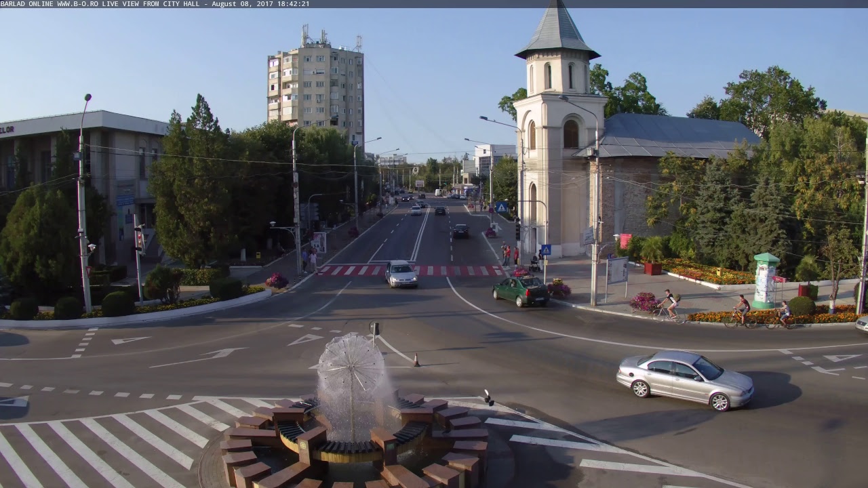868x488 pixels.
Task: Click the round road sign behind the fountain
Action: click(x=374, y=329)
